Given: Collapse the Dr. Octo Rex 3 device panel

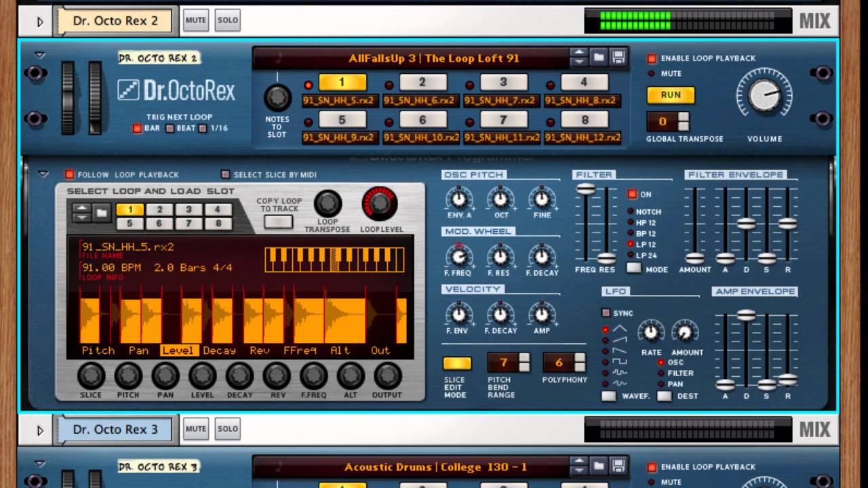Looking at the screenshot, I should tap(40, 464).
